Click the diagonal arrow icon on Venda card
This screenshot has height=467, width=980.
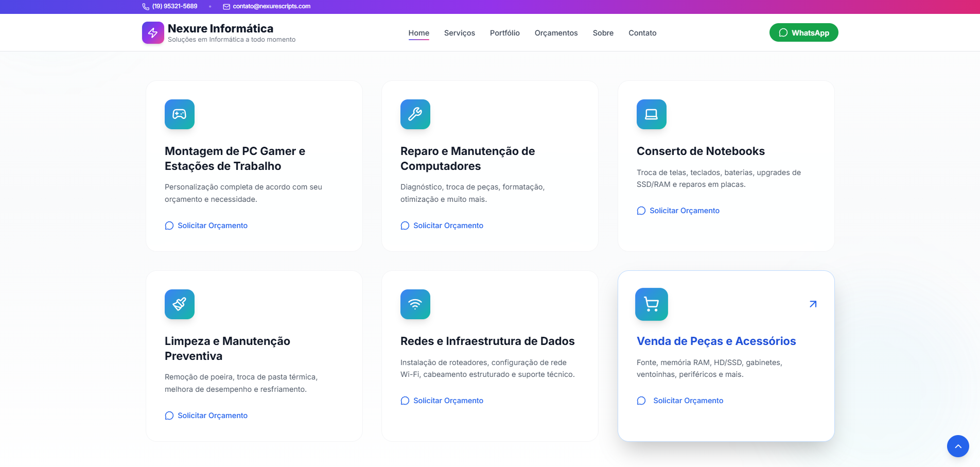pos(813,304)
